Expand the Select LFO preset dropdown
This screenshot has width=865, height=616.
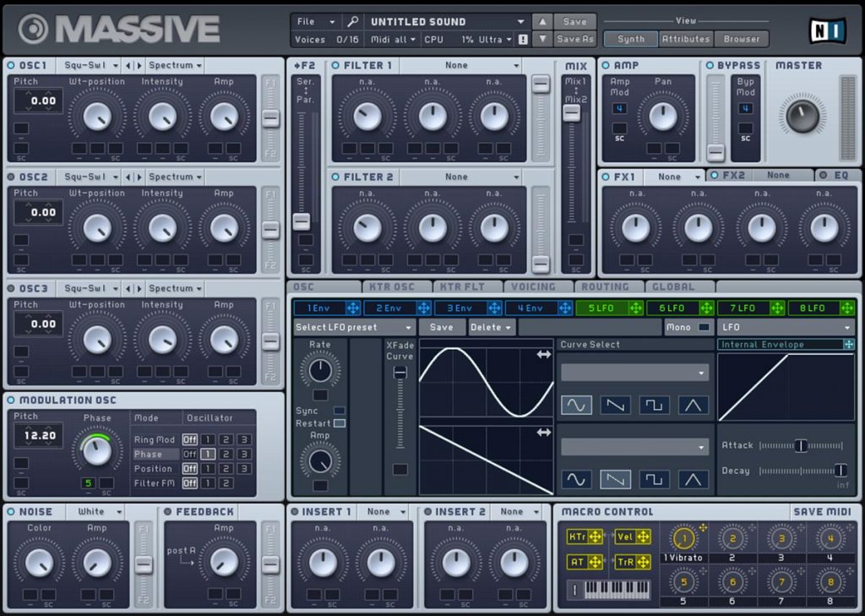pyautogui.click(x=354, y=327)
